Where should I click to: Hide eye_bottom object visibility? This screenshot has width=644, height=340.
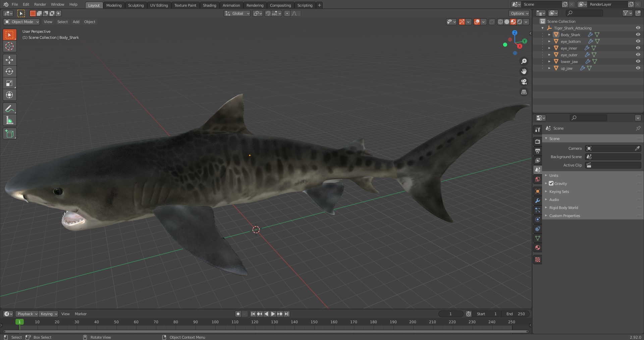[x=638, y=41]
